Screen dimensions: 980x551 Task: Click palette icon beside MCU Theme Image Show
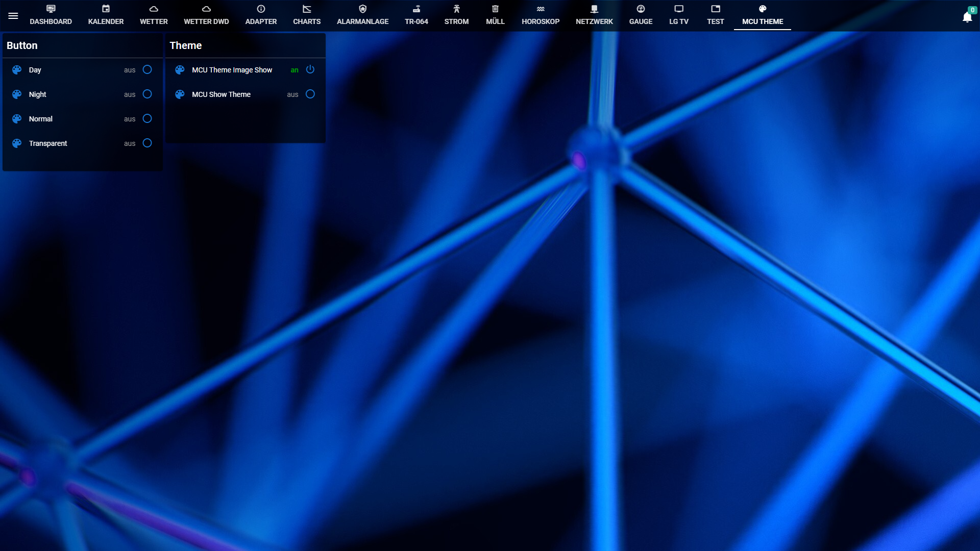pos(180,70)
